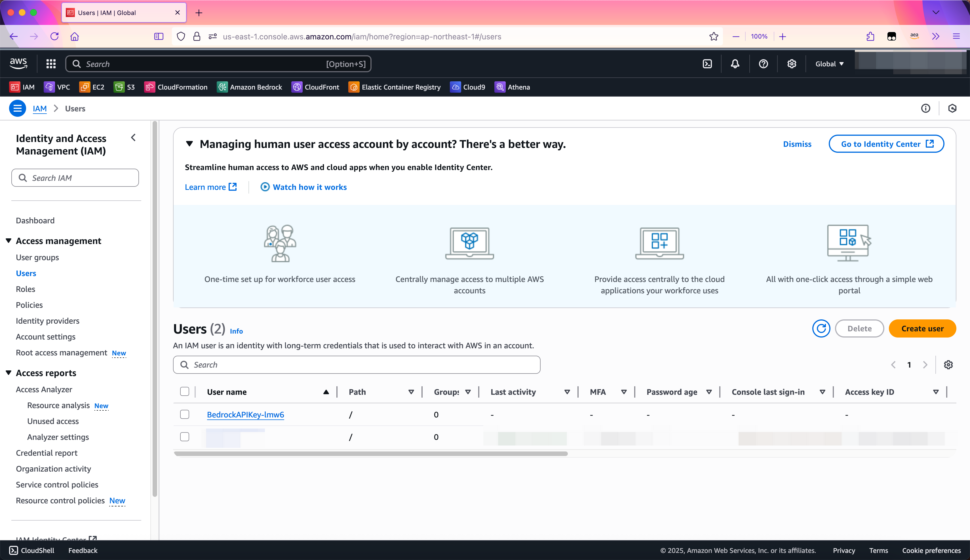Image resolution: width=970 pixels, height=560 pixels.
Task: Click the Create user button
Action: click(x=922, y=328)
